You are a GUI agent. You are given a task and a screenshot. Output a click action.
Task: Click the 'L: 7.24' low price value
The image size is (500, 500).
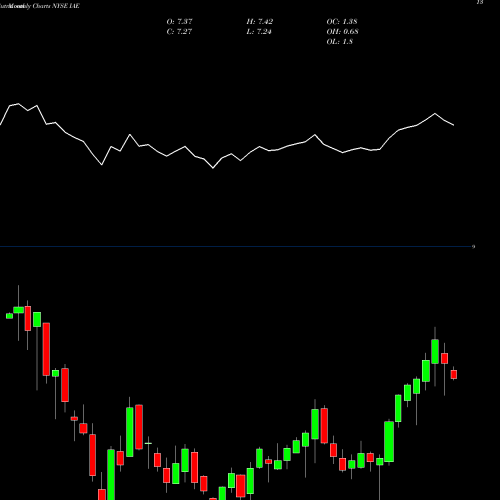(x=259, y=32)
